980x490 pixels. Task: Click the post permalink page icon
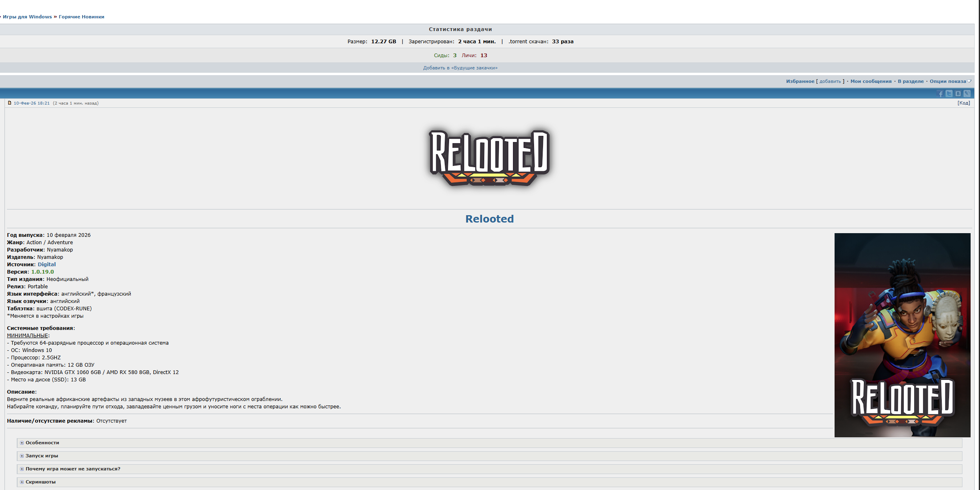click(x=9, y=103)
